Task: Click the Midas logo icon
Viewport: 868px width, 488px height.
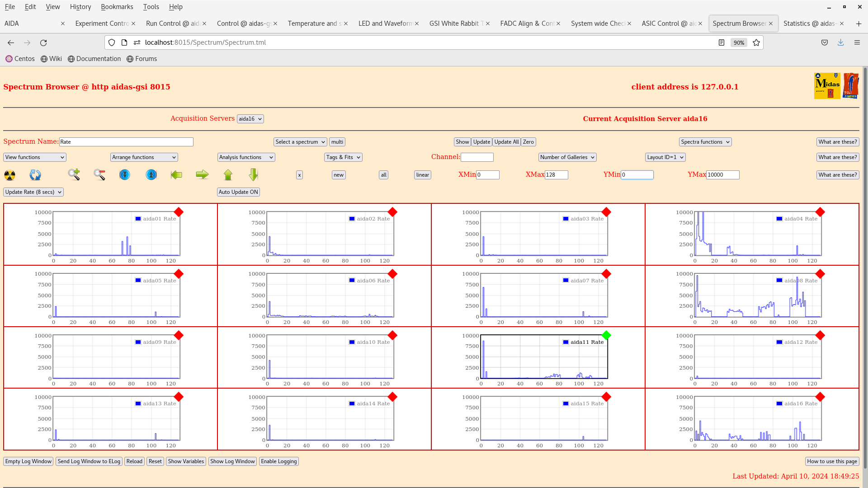Action: click(x=827, y=86)
